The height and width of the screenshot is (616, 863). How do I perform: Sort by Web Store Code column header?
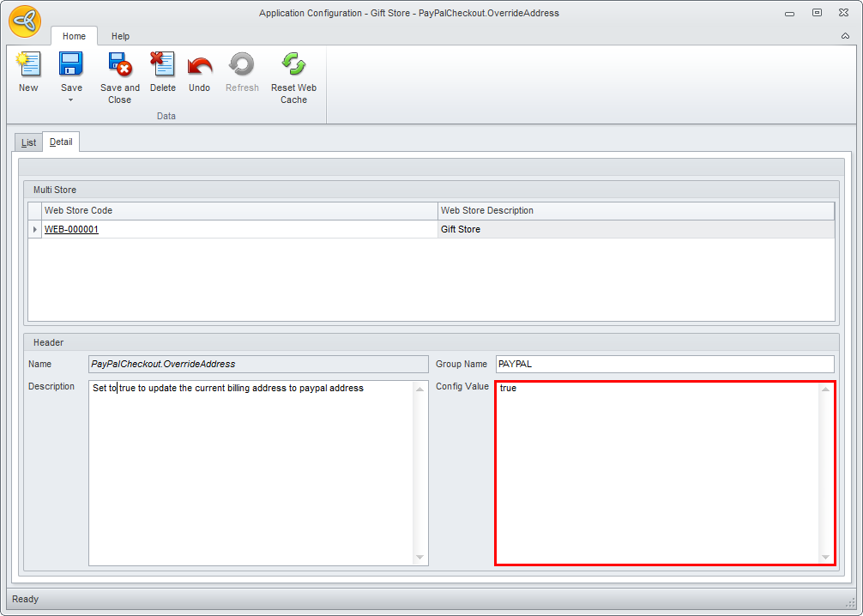240,211
